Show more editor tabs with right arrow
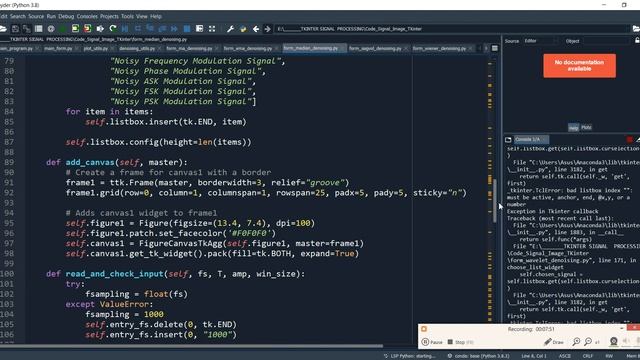Viewport: 640px width, 360px height. pos(486,48)
